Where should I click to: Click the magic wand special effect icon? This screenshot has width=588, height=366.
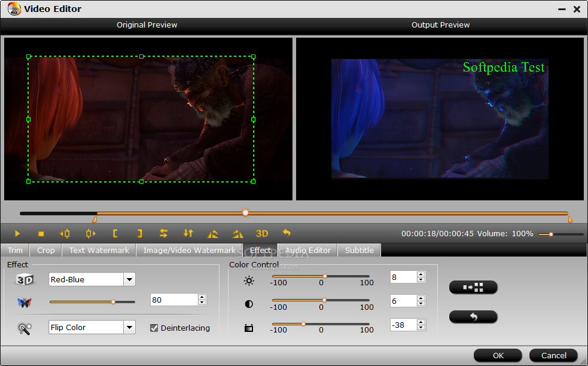point(25,328)
